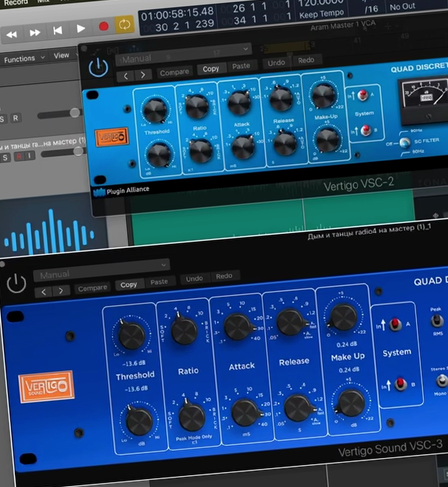Flip the VSC-3 Peak/RMS switch
Image resolution: width=448 pixels, height=487 pixels.
click(437, 321)
